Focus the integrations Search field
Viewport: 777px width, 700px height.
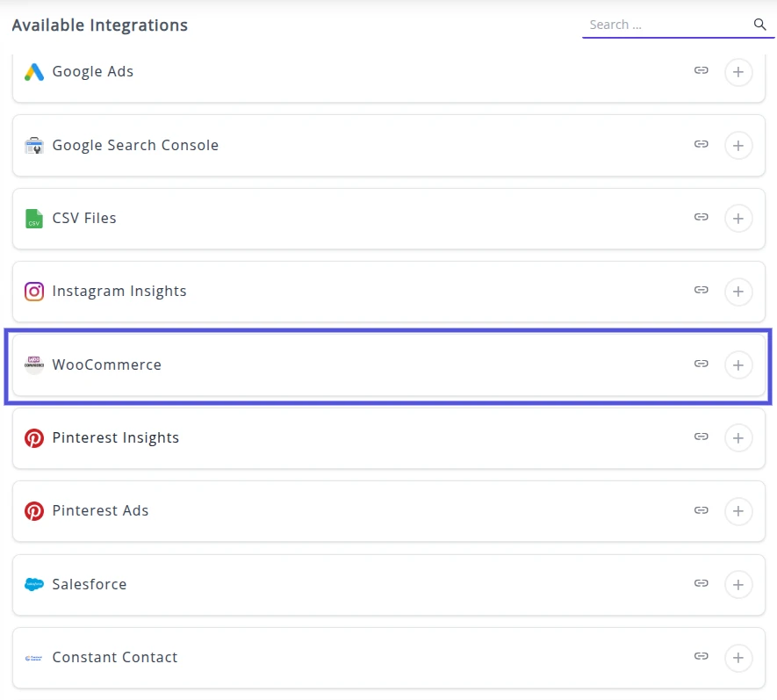pyautogui.click(x=667, y=25)
